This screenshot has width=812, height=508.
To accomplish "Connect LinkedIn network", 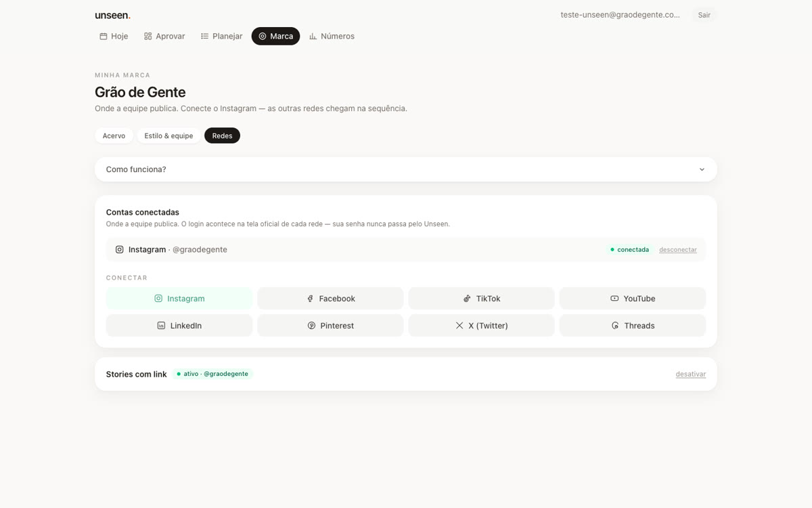I will [x=179, y=325].
